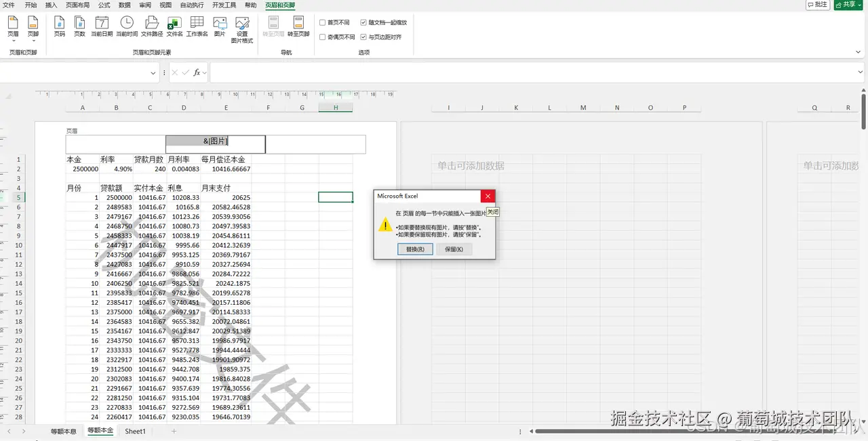Switch to the 审阅 ribbon tab
868x441 pixels.
click(x=145, y=5)
